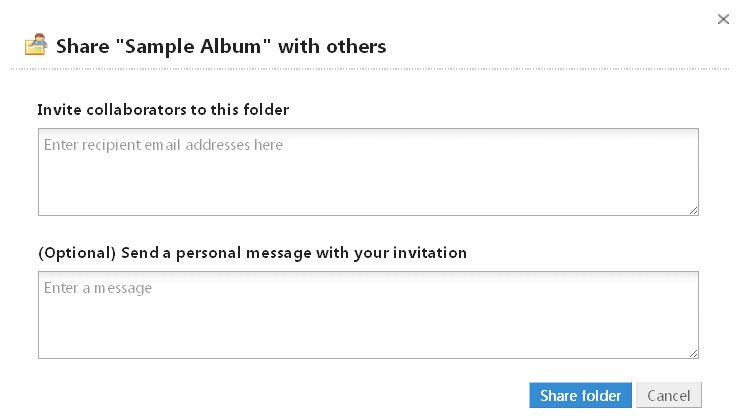This screenshot has height=416, width=742.
Task: Close the share dialog with the X icon
Action: 723,19
